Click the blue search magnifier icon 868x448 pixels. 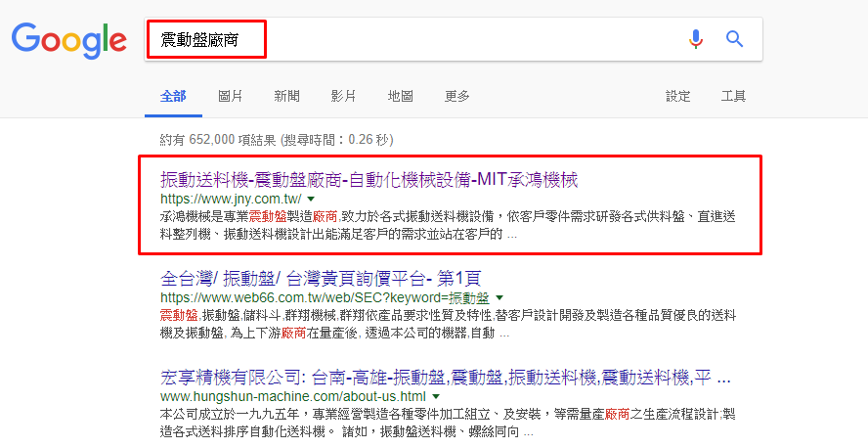tap(735, 39)
